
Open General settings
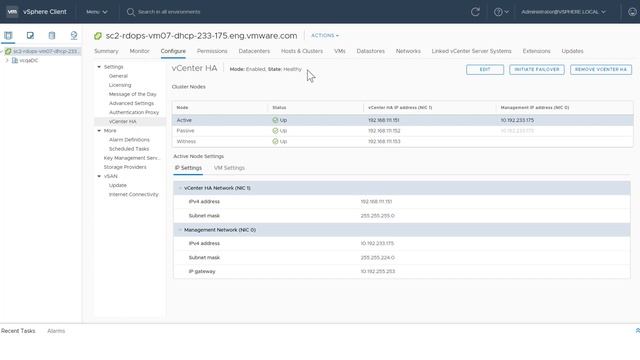[118, 76]
